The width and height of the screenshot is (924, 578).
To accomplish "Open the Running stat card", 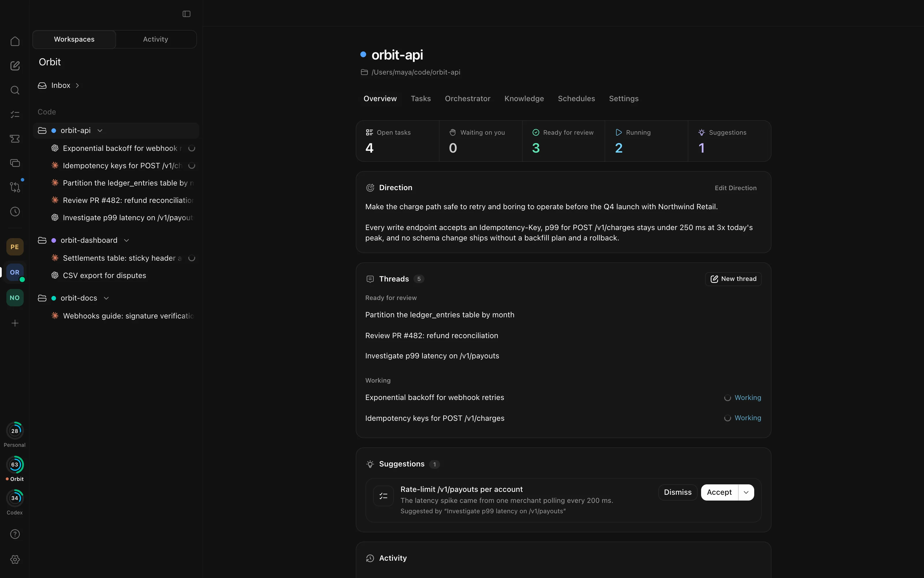I will click(x=647, y=141).
